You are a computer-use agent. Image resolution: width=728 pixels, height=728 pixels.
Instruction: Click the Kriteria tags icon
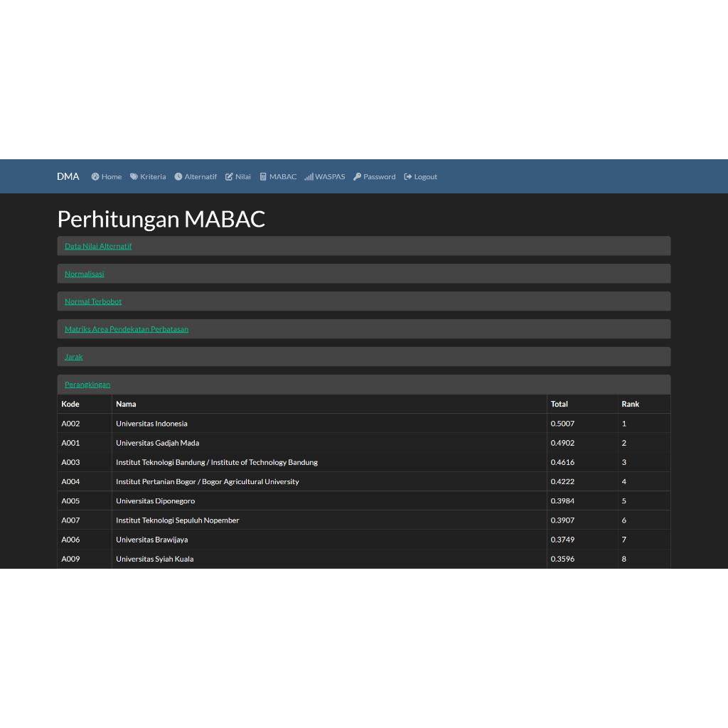[134, 176]
